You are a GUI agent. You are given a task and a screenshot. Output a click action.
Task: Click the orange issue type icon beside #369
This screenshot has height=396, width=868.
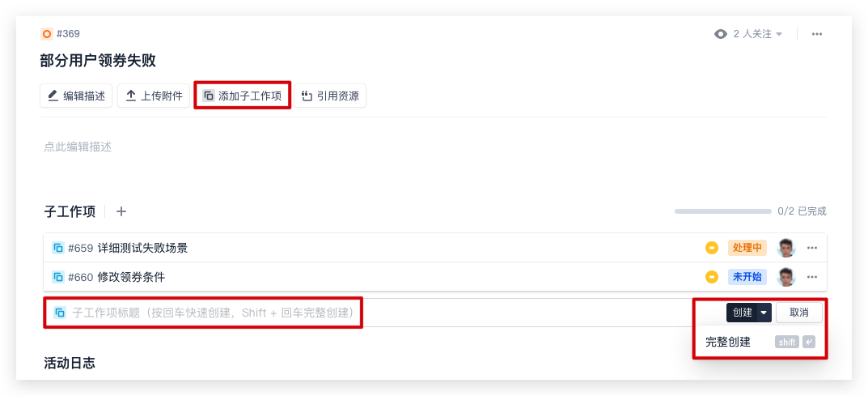47,34
